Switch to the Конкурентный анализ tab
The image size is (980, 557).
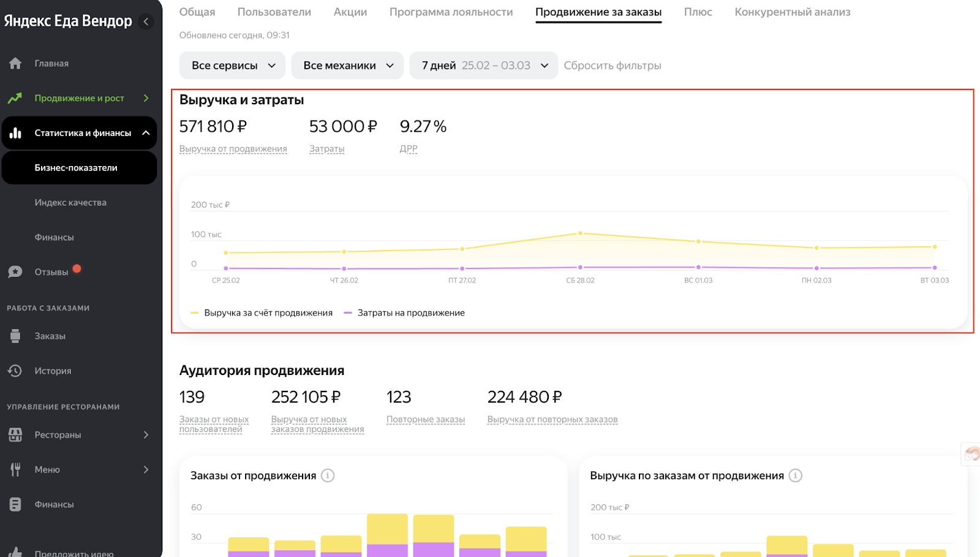coord(793,12)
